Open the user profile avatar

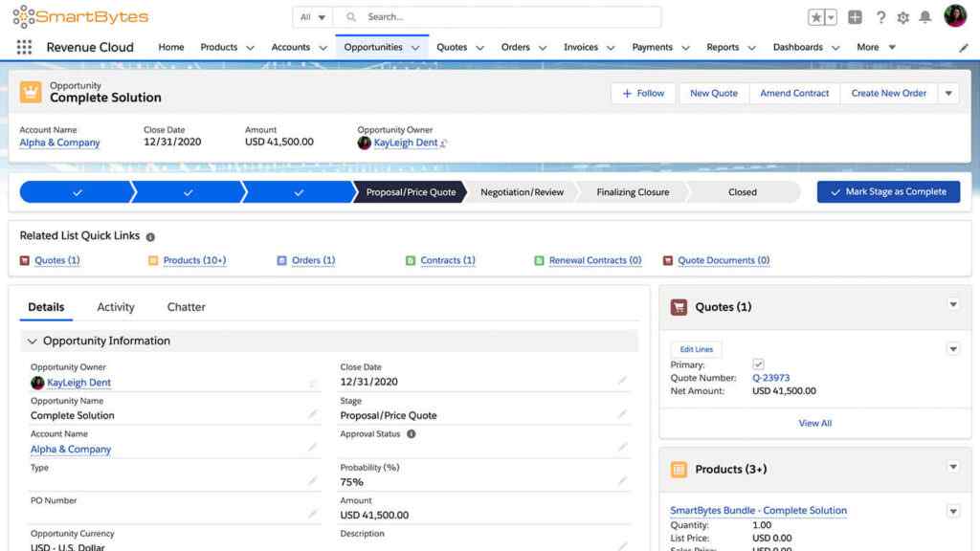pyautogui.click(x=955, y=16)
